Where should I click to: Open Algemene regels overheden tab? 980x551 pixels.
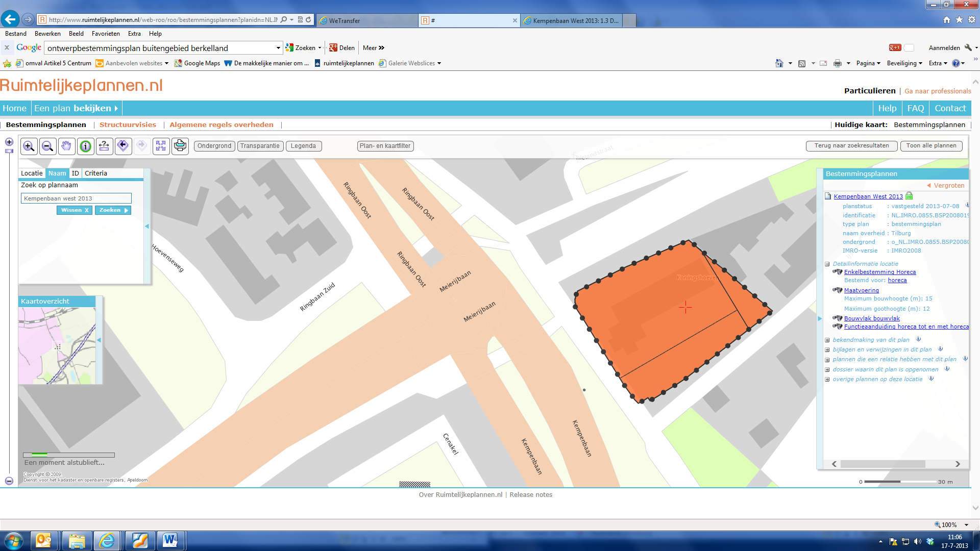point(222,124)
